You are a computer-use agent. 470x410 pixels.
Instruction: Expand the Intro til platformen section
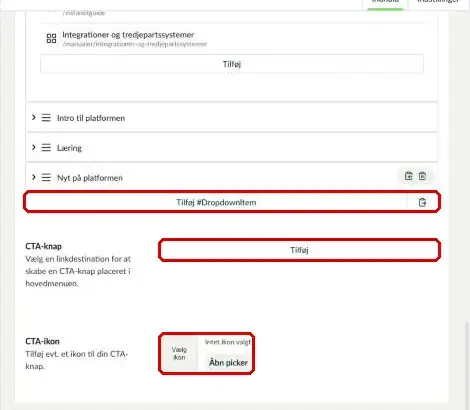[34, 117]
